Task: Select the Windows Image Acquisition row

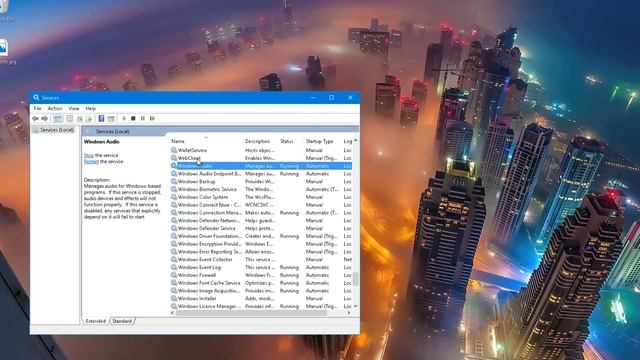Action: point(261,291)
